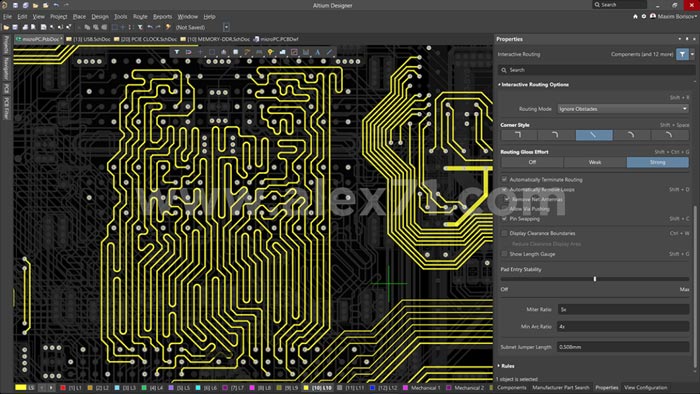Click the Save icon in title bar
700x394 pixels.
pos(15,5)
